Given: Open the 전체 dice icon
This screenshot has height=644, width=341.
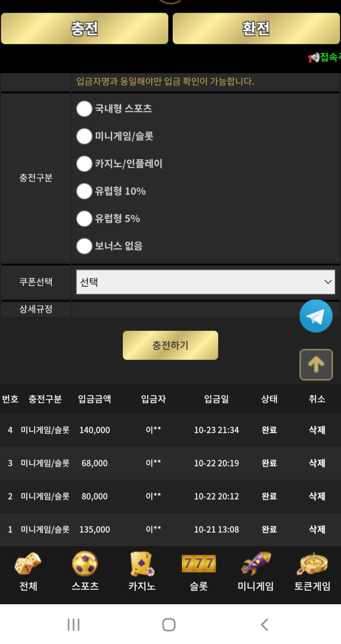Looking at the screenshot, I should [28, 564].
